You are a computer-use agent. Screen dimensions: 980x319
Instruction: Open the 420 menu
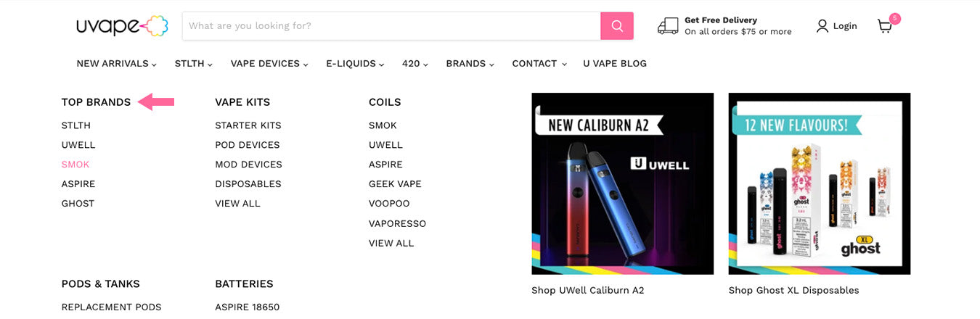click(x=415, y=64)
